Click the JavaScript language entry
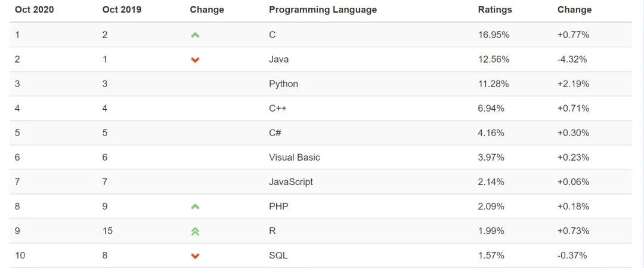The image size is (644, 268). [x=291, y=181]
